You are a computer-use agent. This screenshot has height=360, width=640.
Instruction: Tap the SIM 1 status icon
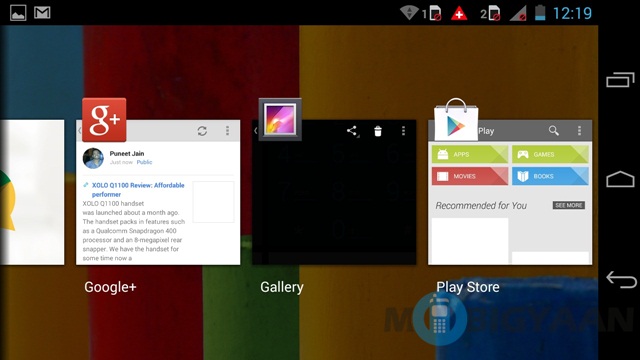pyautogui.click(x=433, y=13)
